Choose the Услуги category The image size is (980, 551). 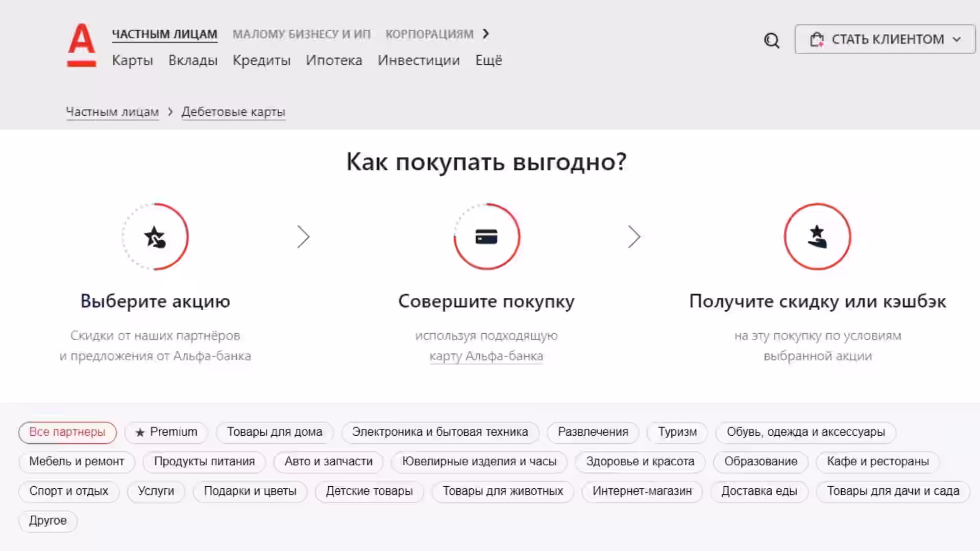[156, 491]
